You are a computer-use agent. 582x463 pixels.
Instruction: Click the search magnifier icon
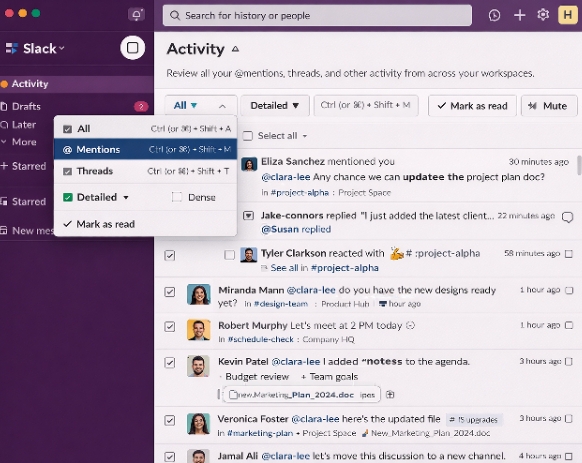click(x=174, y=15)
